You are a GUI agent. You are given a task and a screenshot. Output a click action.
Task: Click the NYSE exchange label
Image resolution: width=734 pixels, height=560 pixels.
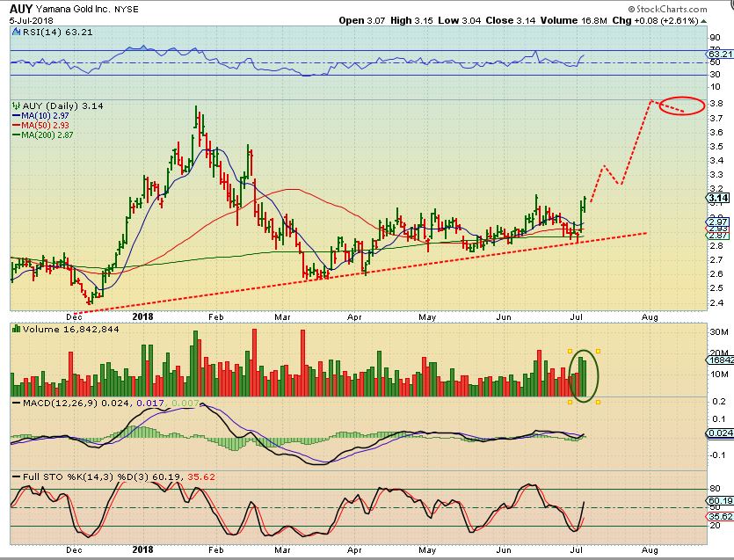click(x=127, y=10)
